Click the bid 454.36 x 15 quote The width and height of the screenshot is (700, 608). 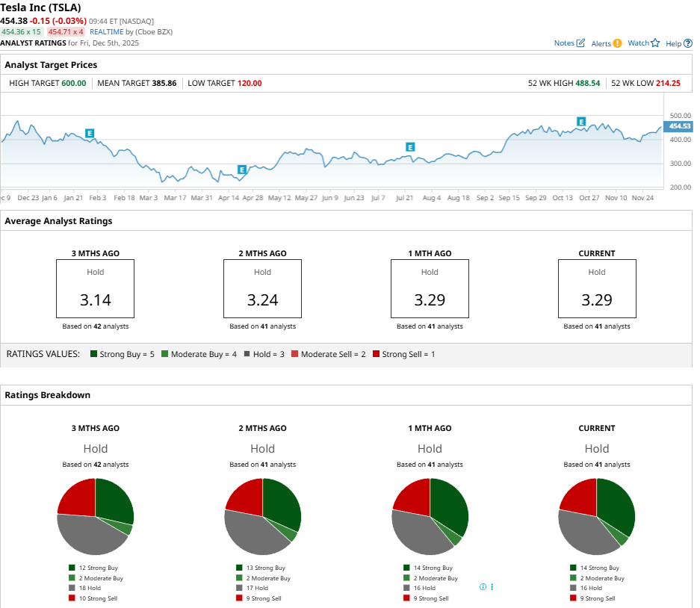click(21, 31)
